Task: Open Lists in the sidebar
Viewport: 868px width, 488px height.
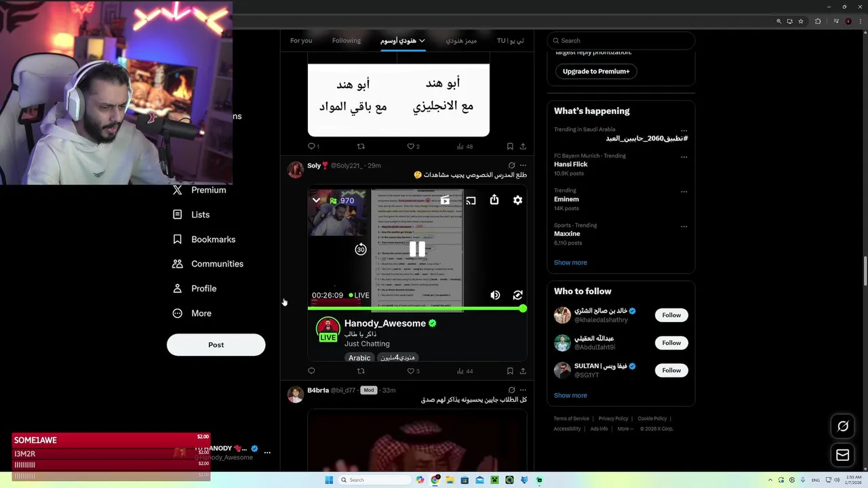Action: pyautogui.click(x=191, y=215)
